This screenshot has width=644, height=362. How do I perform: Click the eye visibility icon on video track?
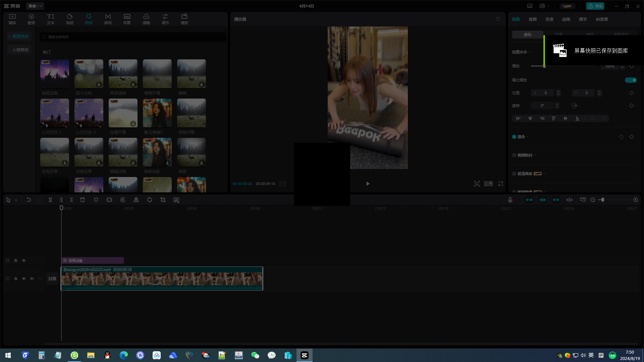coord(23,279)
